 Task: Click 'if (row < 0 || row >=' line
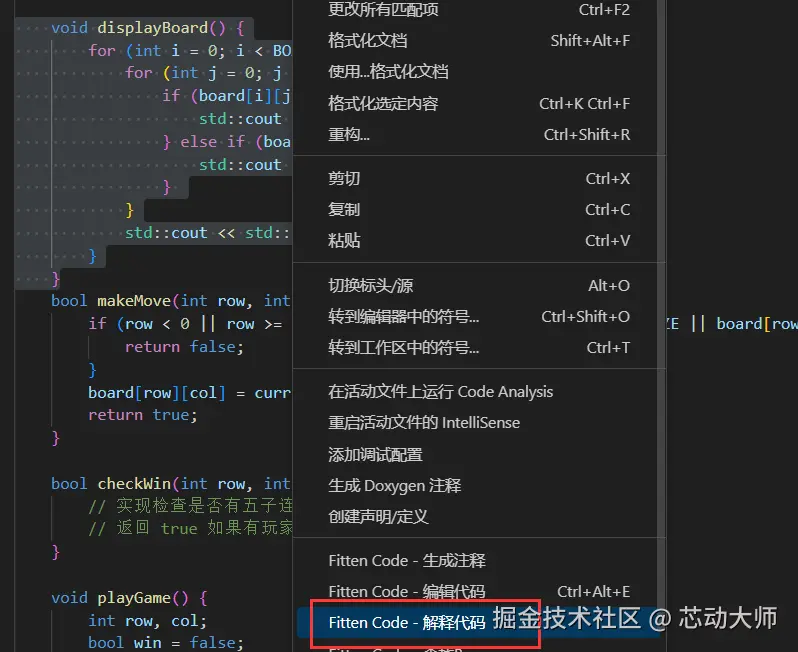click(185, 324)
